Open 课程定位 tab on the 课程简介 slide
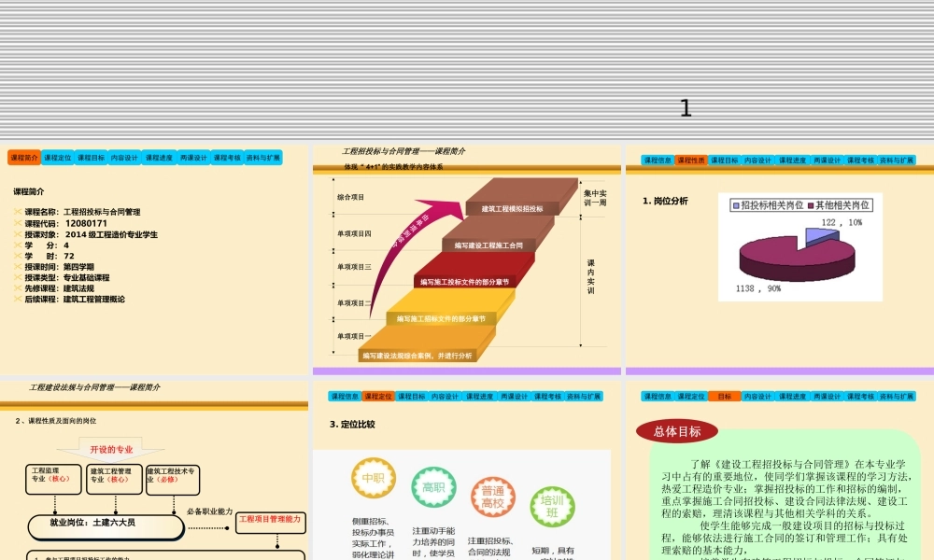The width and height of the screenshot is (934, 560). pos(57,158)
